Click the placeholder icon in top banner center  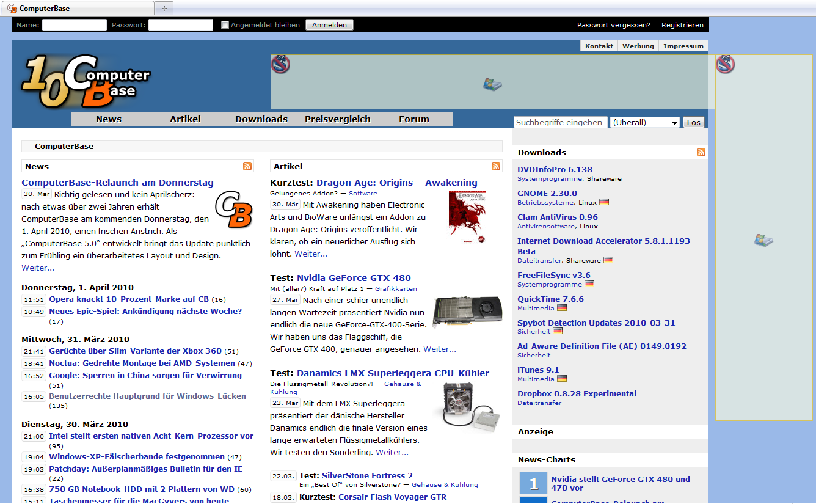pos(492,84)
